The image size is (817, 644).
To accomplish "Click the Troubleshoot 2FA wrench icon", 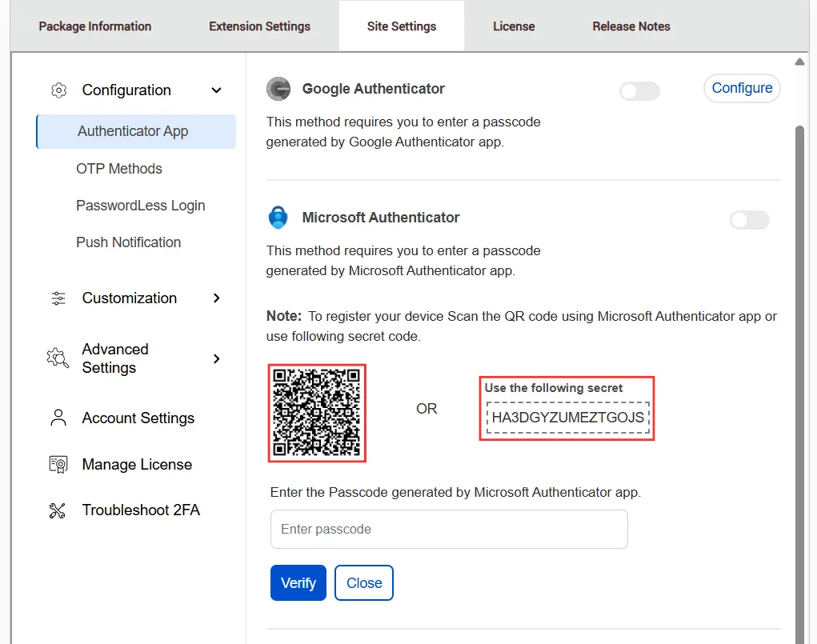I will click(57, 510).
